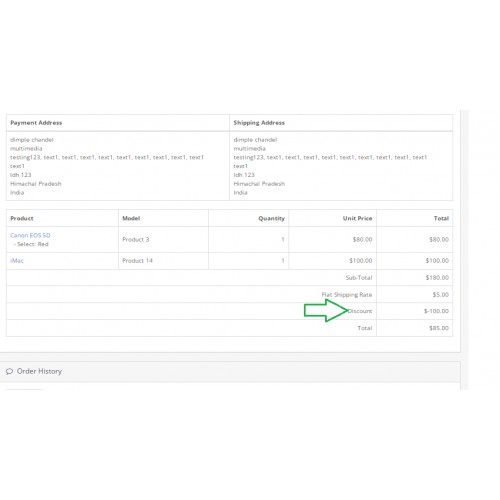Click the Model column header
The height and width of the screenshot is (500, 500).
(131, 218)
